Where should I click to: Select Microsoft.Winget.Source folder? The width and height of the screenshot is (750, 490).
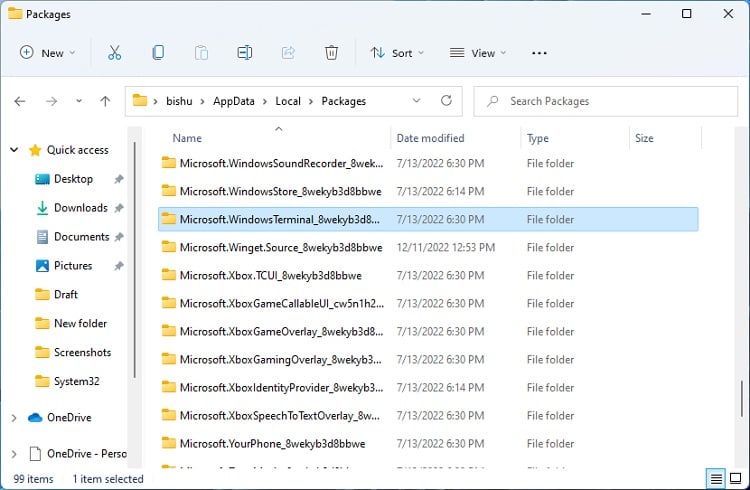pyautogui.click(x=428, y=247)
